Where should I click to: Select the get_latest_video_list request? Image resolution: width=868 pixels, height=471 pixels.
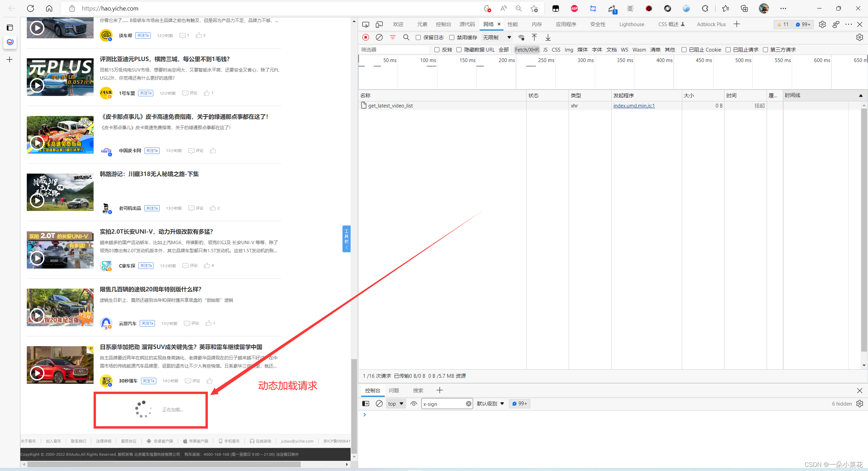coord(442,106)
